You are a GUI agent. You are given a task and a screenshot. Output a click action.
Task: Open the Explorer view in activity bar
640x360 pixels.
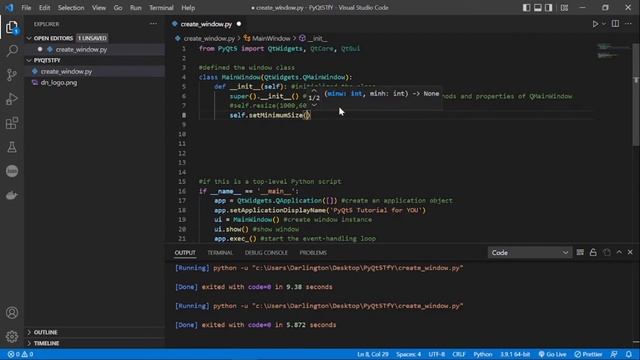12,28
